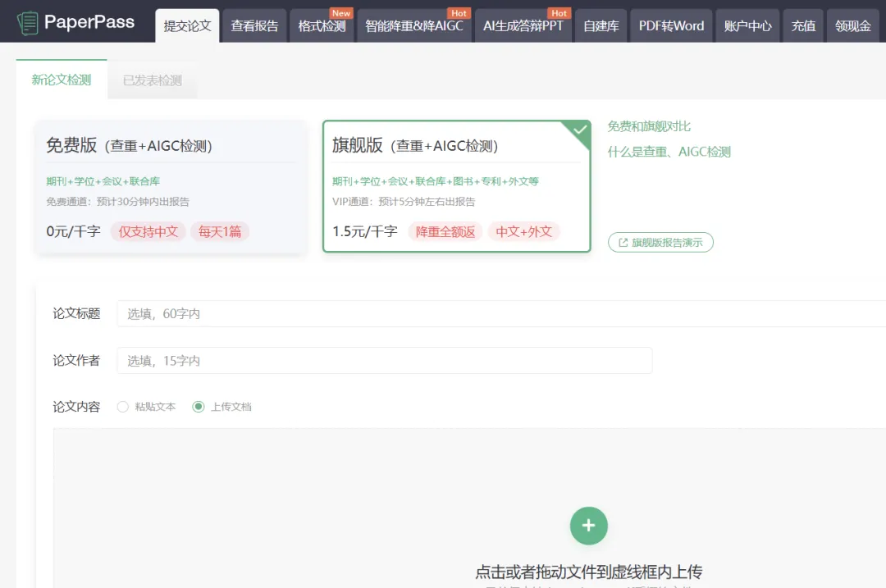Click the 1.5元/千字 price text

[x=365, y=231]
